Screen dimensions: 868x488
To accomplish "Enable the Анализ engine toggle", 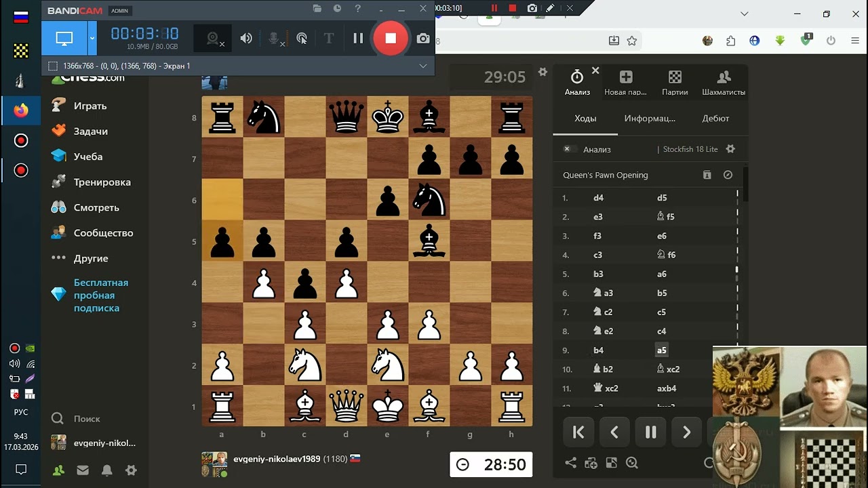I will coord(570,149).
